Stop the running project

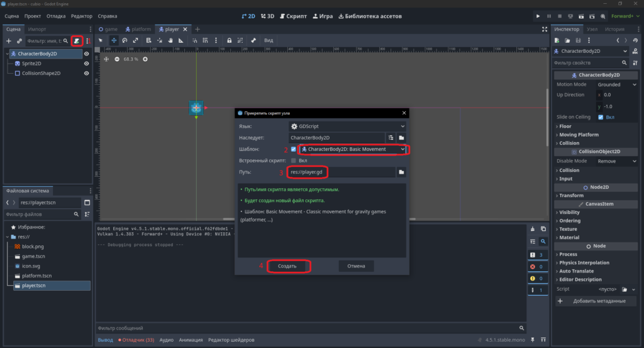click(x=559, y=16)
